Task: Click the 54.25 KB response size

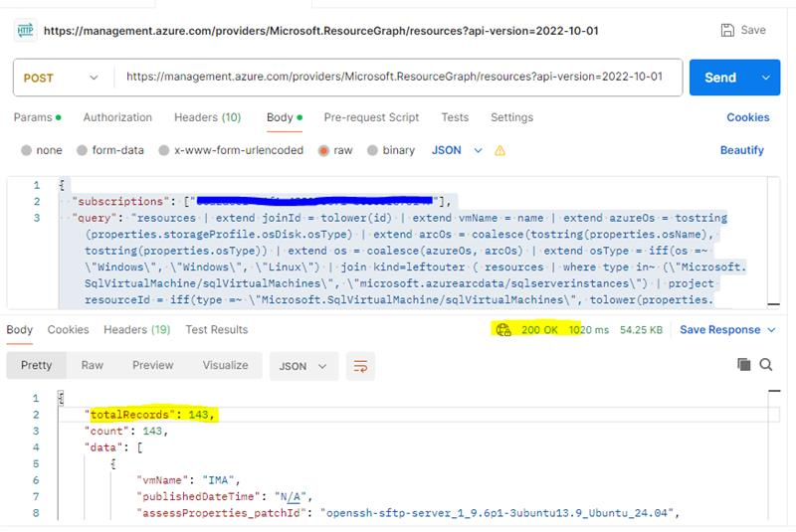Action: click(641, 330)
